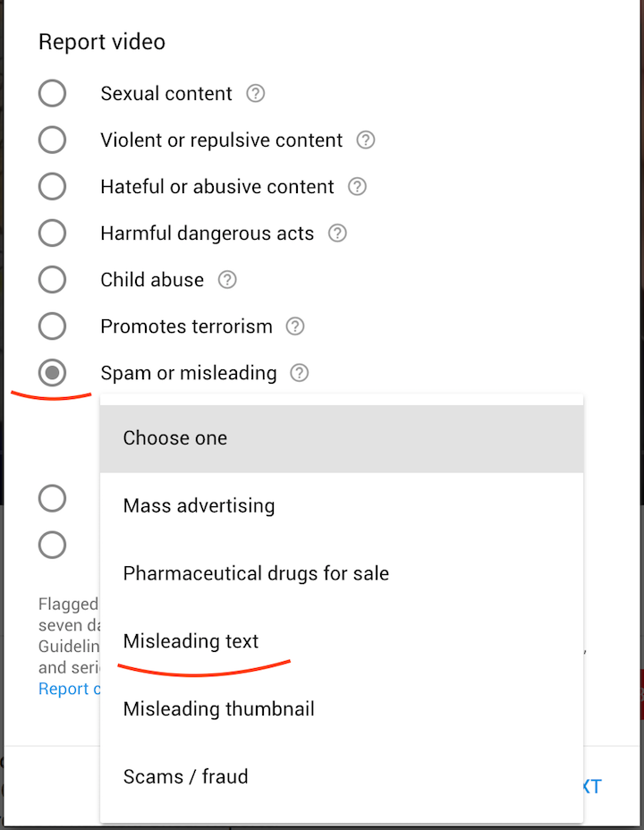Click help icon next to Sexual content
The image size is (644, 830).
point(256,94)
